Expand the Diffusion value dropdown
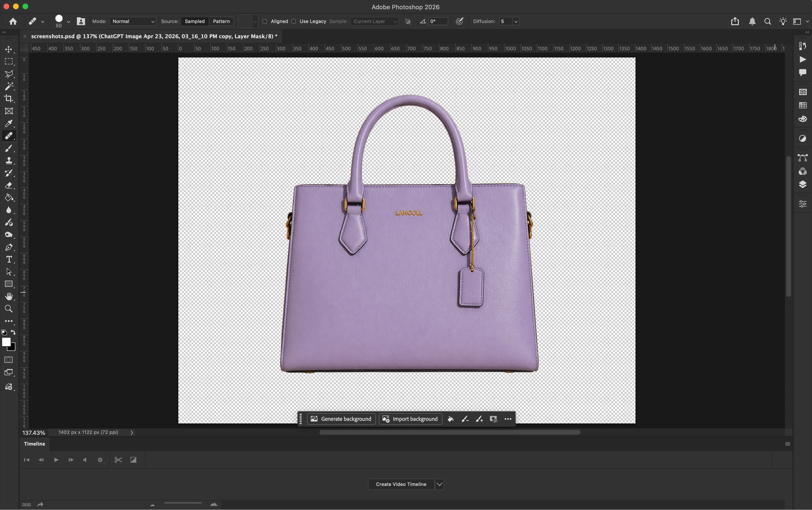 516,21
